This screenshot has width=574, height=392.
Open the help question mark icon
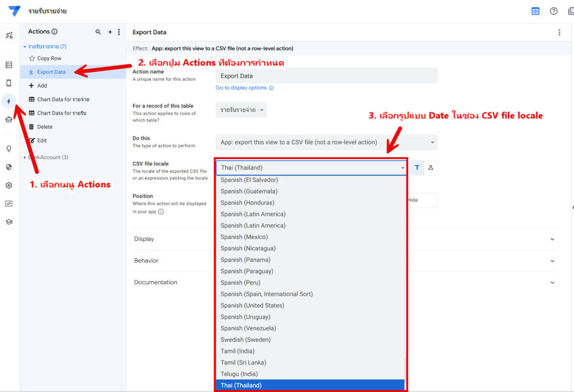pyautogui.click(x=553, y=11)
